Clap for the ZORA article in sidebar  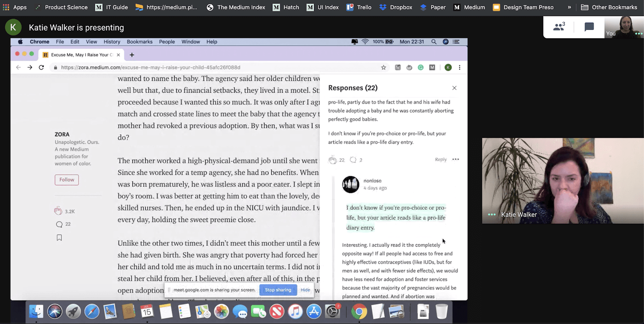[x=58, y=211]
